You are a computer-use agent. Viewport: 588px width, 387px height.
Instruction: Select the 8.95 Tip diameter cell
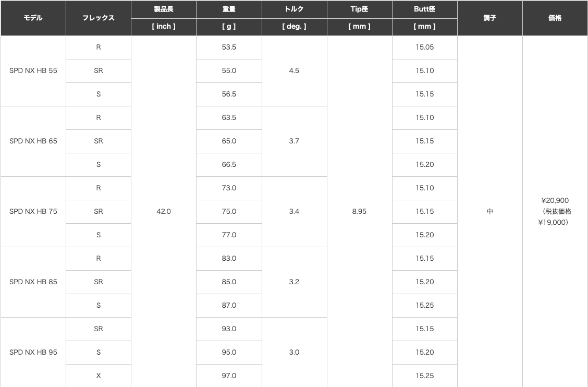(x=359, y=212)
